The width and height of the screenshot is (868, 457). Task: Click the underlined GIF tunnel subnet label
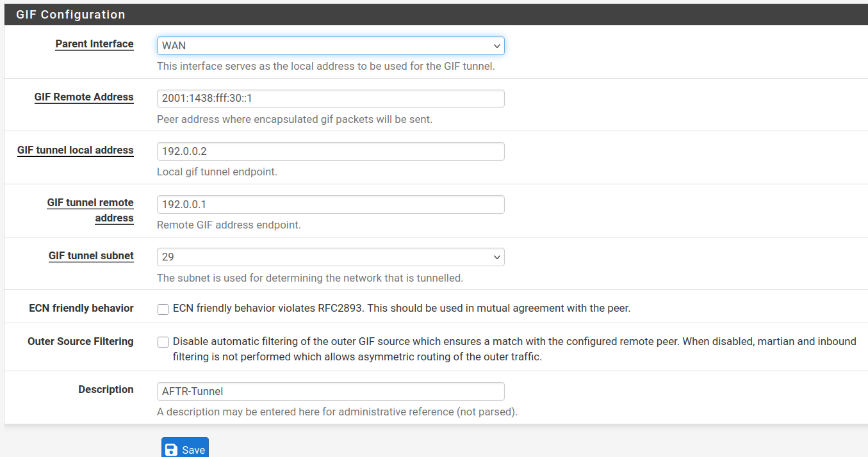91,256
